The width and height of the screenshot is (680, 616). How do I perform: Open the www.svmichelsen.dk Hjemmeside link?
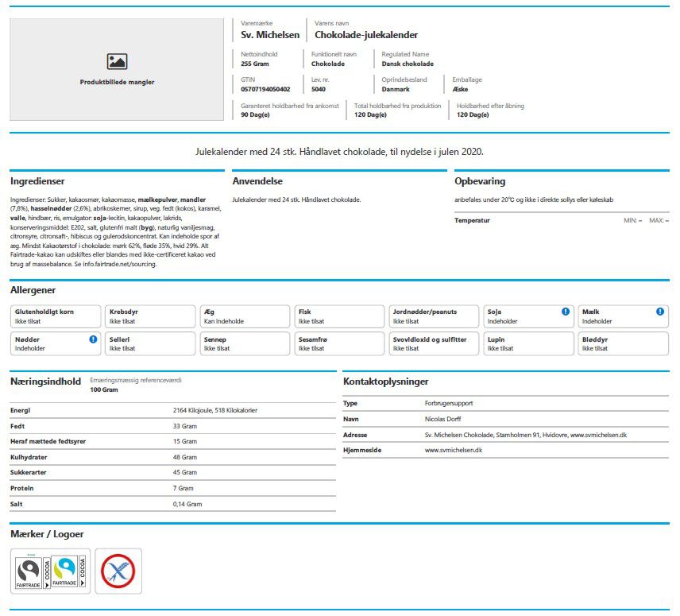point(453,451)
